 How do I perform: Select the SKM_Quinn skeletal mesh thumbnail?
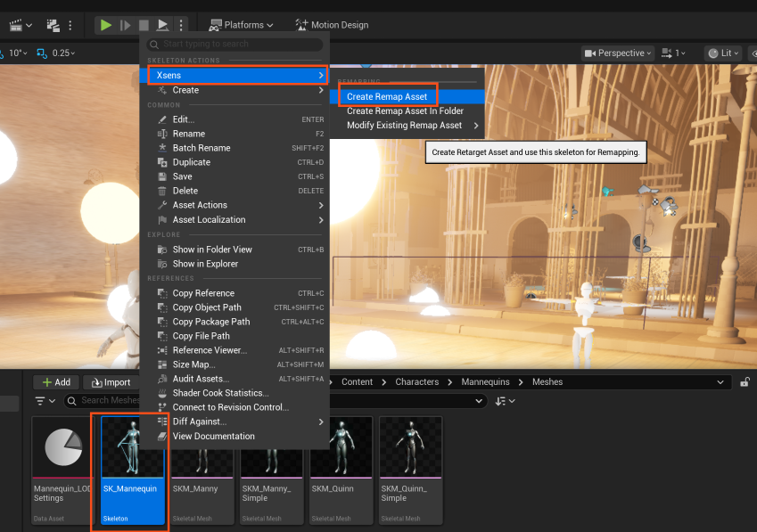point(341,447)
